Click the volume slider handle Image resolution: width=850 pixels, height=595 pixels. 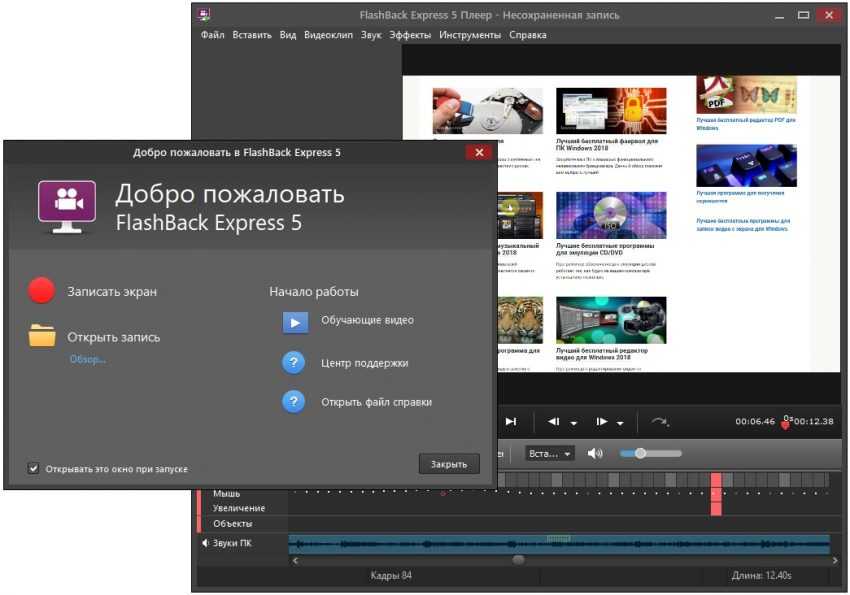point(640,453)
